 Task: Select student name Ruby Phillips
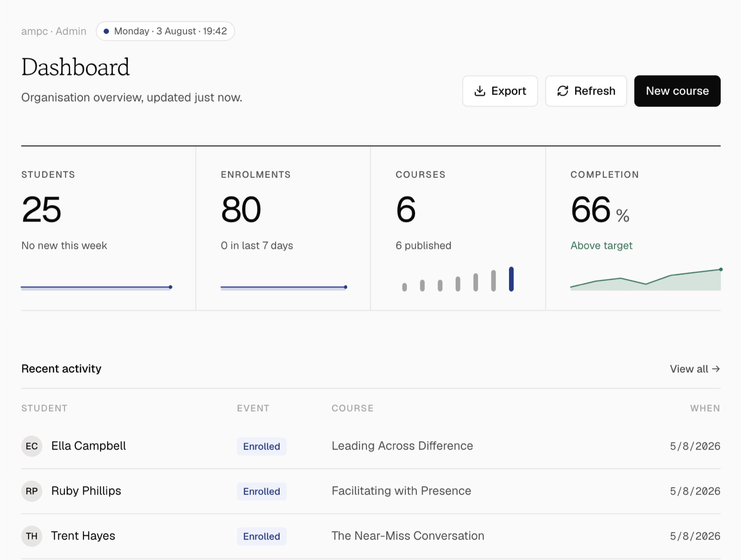(x=86, y=491)
